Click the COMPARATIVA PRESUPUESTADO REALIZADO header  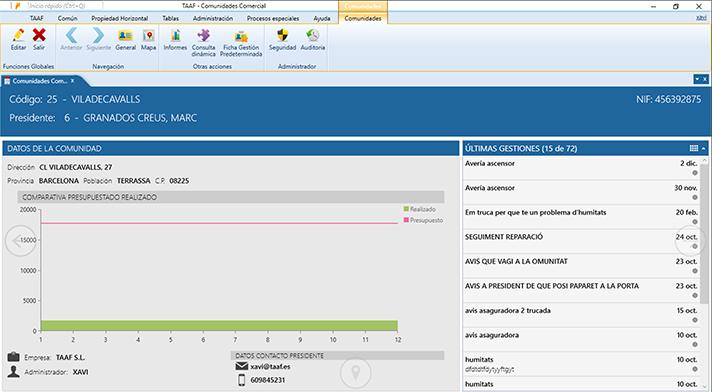[231, 197]
